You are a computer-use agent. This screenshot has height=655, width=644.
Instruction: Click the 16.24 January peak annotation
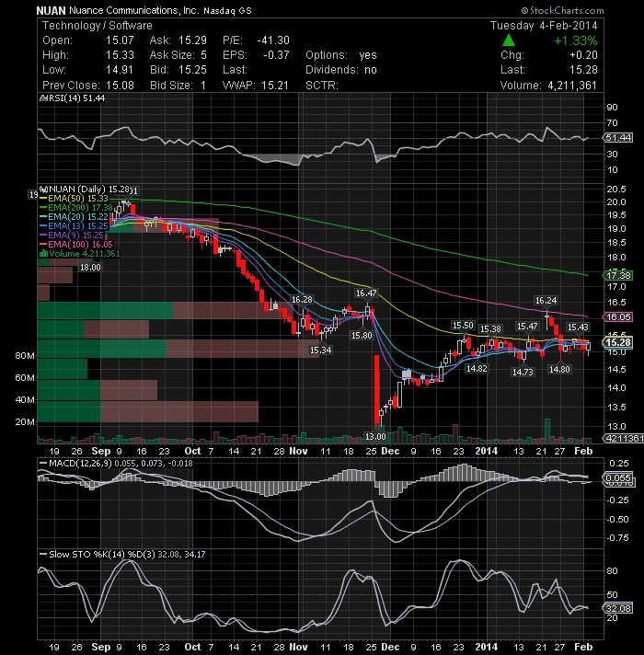(546, 300)
